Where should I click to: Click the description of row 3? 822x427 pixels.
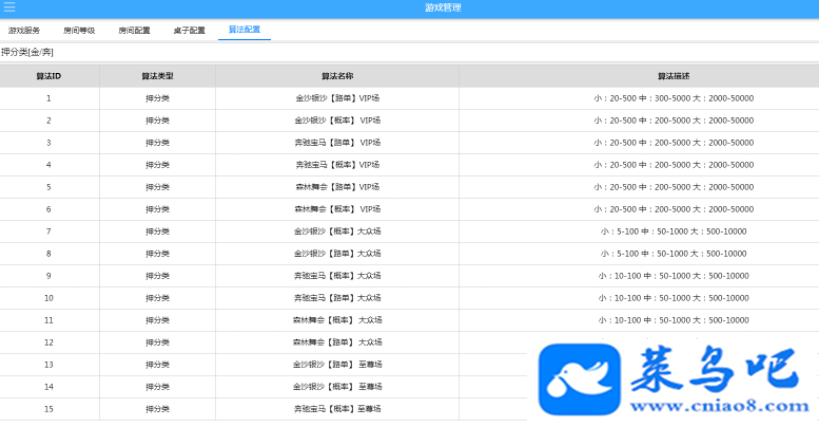click(x=674, y=143)
